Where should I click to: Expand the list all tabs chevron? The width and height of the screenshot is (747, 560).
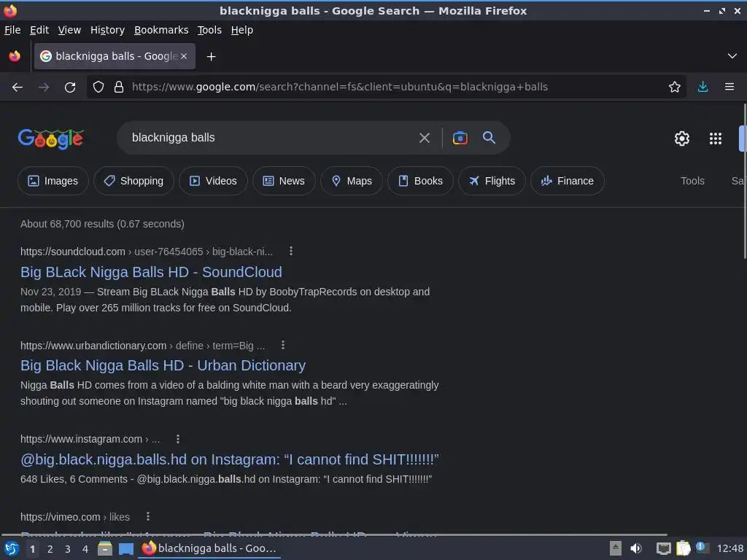[x=732, y=56]
